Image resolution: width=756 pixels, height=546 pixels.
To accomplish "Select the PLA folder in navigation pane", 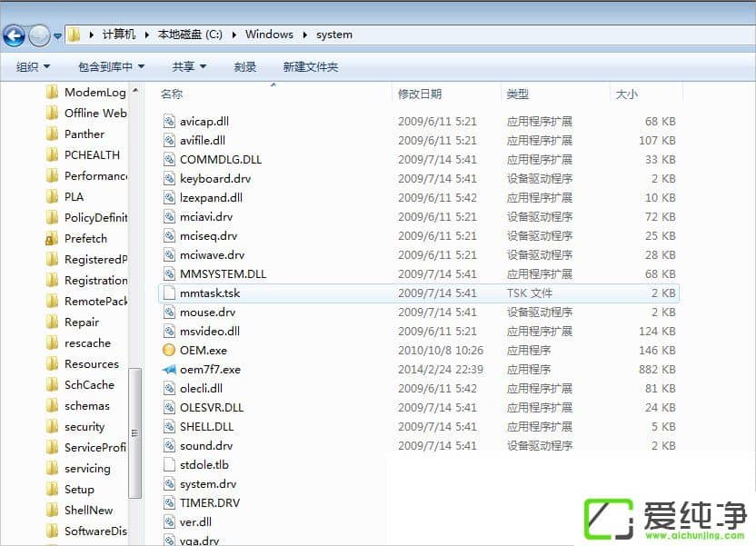I will pyautogui.click(x=65, y=196).
